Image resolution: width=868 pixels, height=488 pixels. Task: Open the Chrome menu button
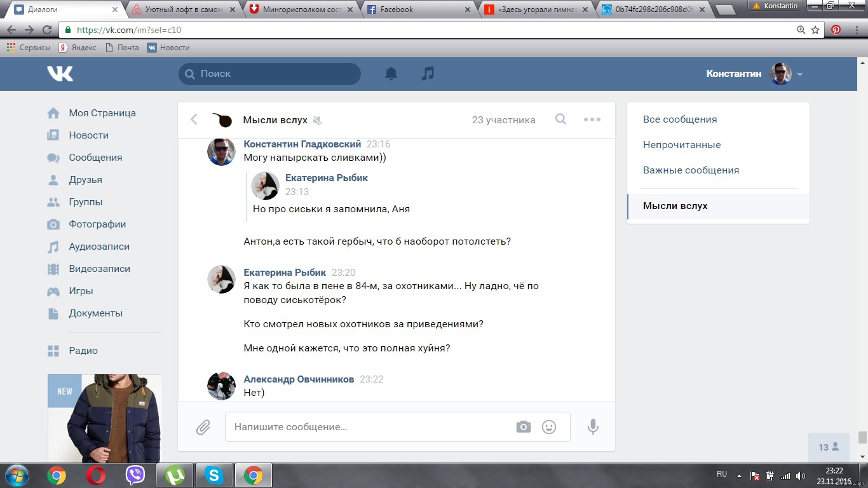(x=856, y=29)
